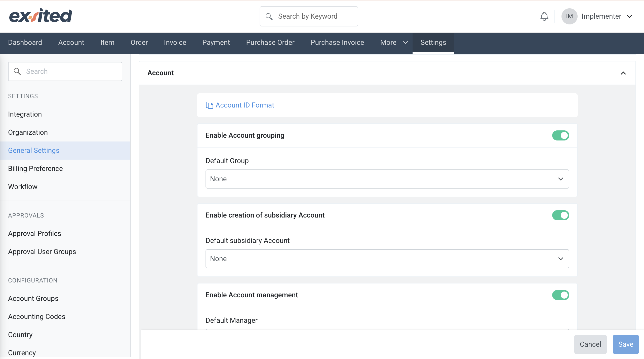This screenshot has width=644, height=359.
Task: Click the SETTINGS sidebar heading
Action: 23,96
